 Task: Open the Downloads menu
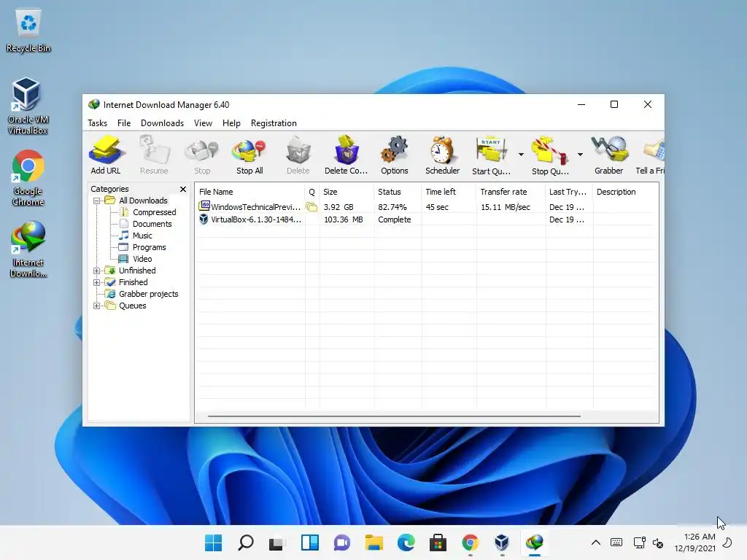click(162, 123)
